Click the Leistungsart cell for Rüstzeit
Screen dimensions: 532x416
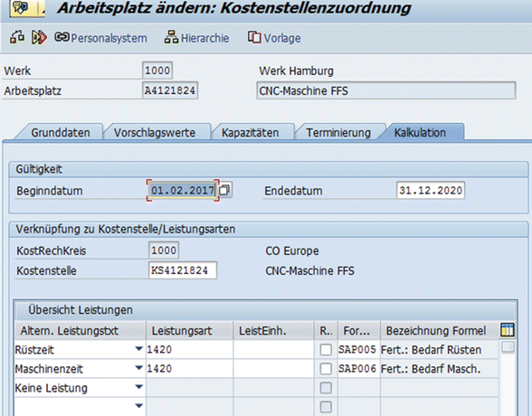[x=189, y=350]
